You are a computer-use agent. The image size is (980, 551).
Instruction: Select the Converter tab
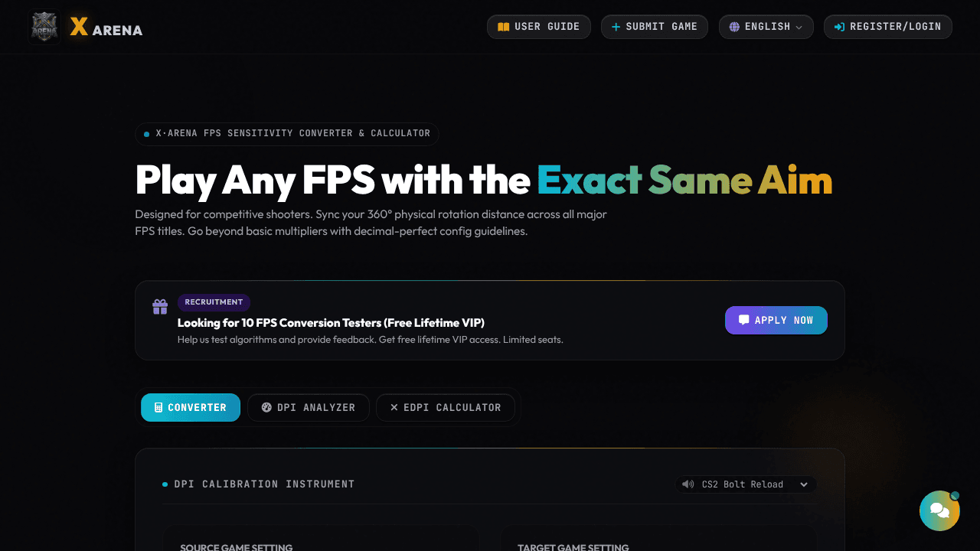coord(191,408)
